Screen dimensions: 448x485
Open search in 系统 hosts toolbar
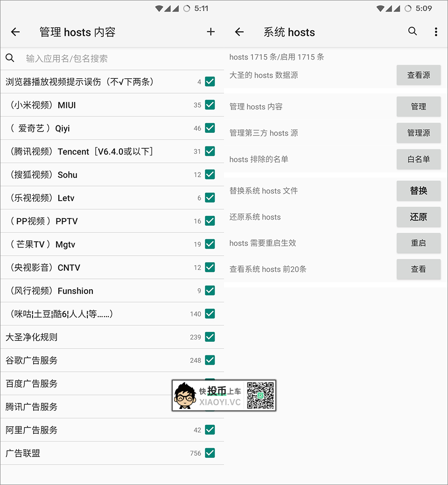(x=413, y=31)
